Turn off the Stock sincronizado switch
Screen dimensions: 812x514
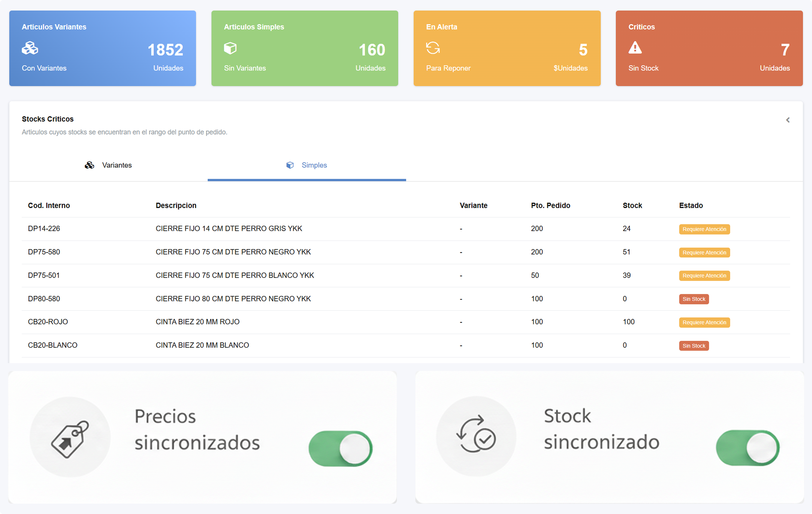pos(747,448)
